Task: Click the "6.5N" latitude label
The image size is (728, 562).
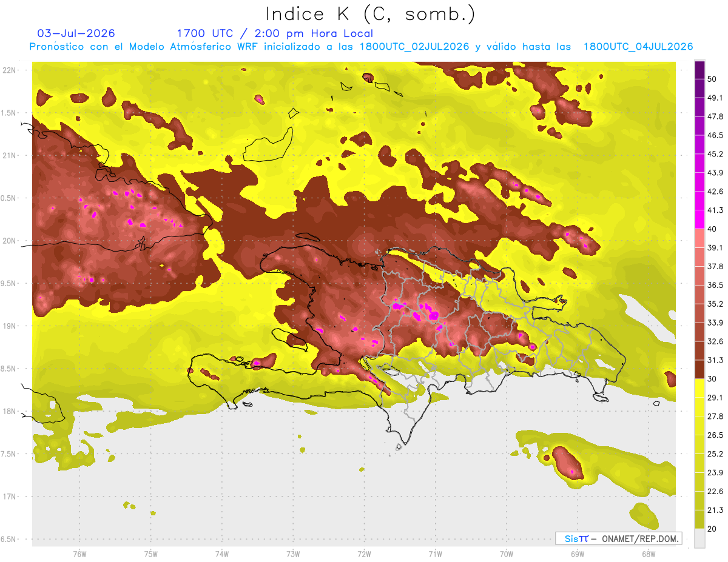Action: [x=9, y=540]
